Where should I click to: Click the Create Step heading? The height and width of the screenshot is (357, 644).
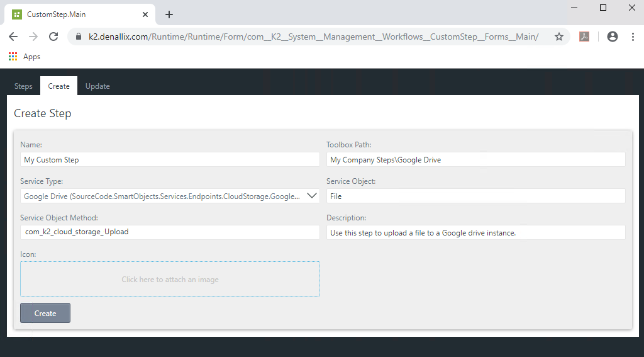[x=43, y=113]
